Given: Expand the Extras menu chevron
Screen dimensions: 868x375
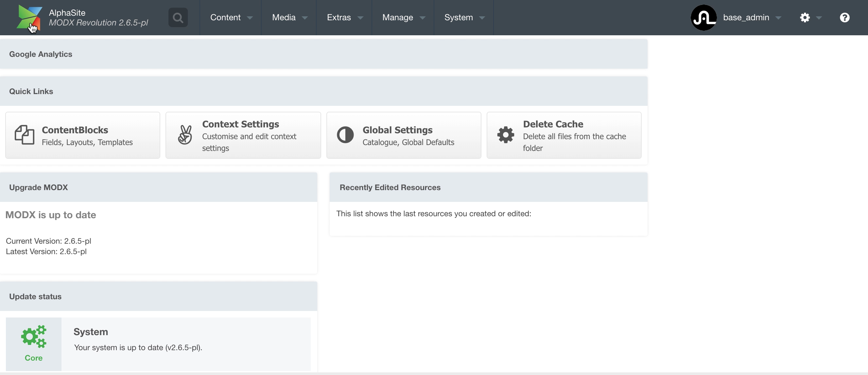Looking at the screenshot, I should pos(361,18).
